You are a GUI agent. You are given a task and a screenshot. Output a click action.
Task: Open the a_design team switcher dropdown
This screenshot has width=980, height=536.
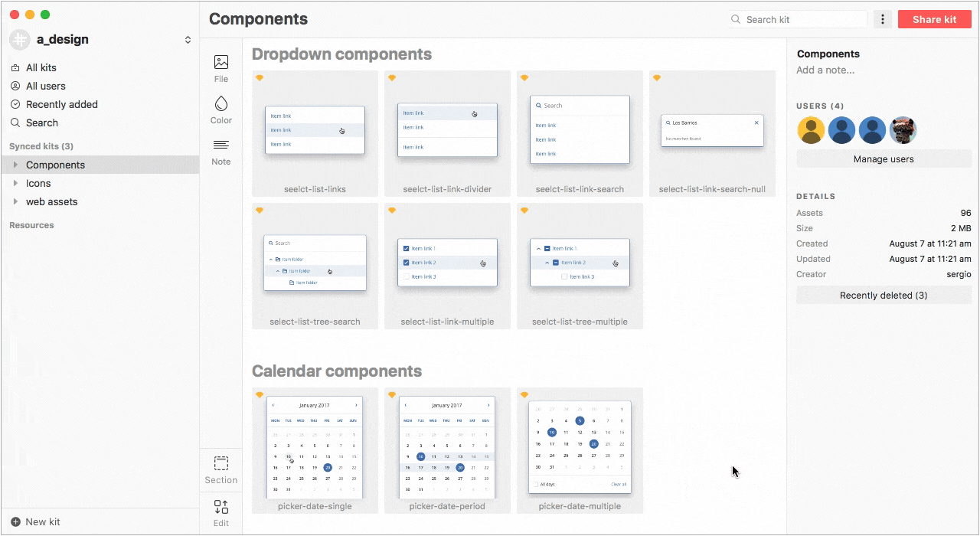point(188,40)
